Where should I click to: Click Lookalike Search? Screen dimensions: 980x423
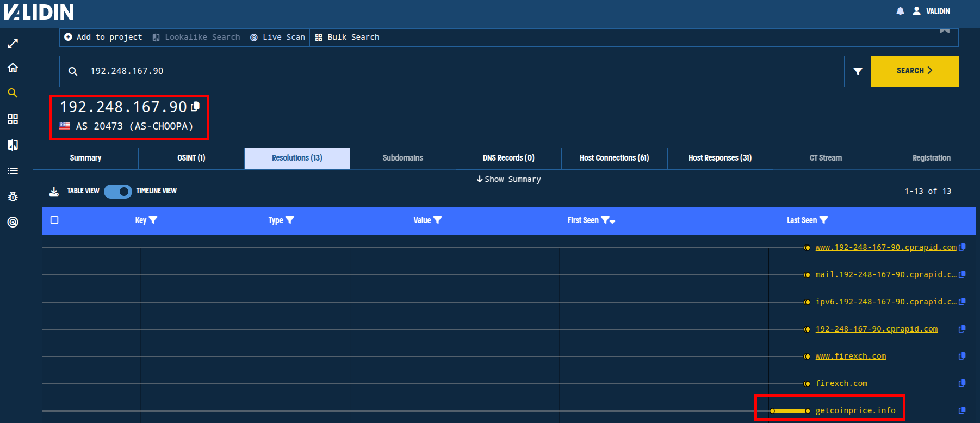coord(196,37)
